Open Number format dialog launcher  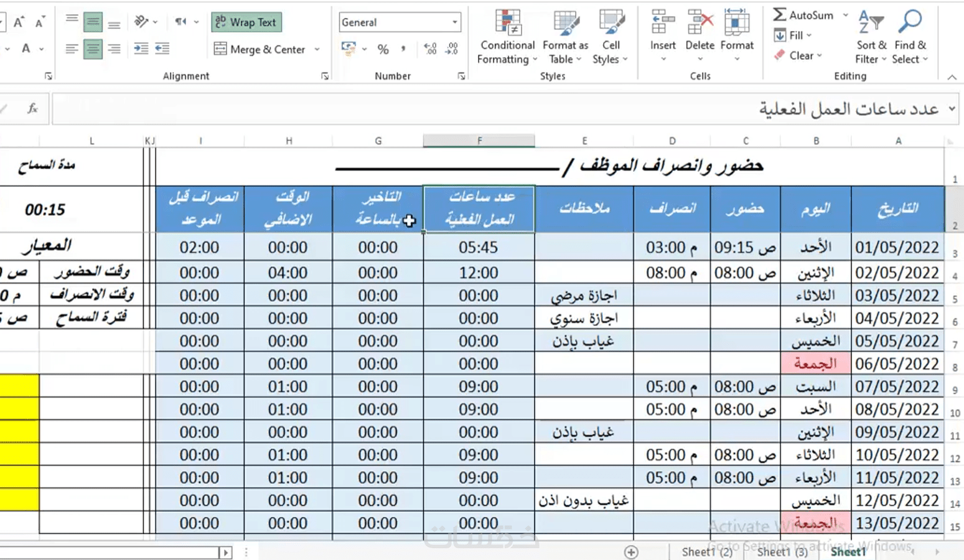[461, 76]
